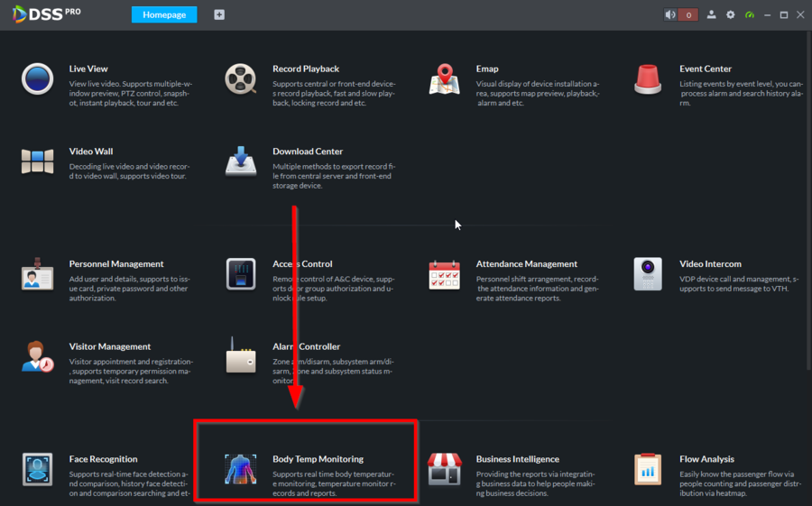The width and height of the screenshot is (812, 506).
Task: Click the Alarm Controller title
Action: (x=307, y=346)
